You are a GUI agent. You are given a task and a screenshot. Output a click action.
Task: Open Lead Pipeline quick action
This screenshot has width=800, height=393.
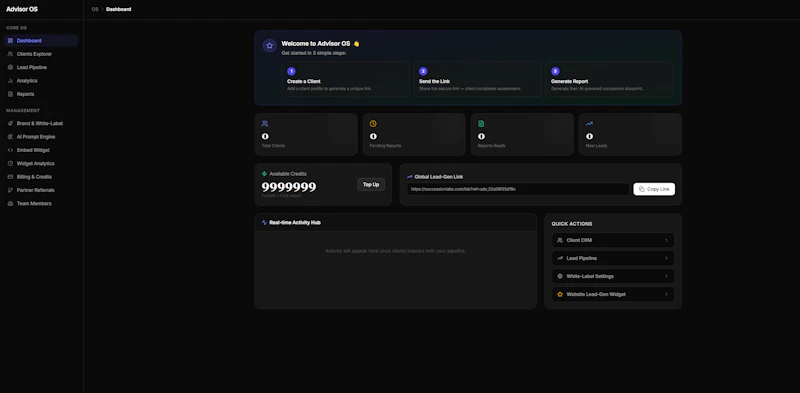click(613, 258)
